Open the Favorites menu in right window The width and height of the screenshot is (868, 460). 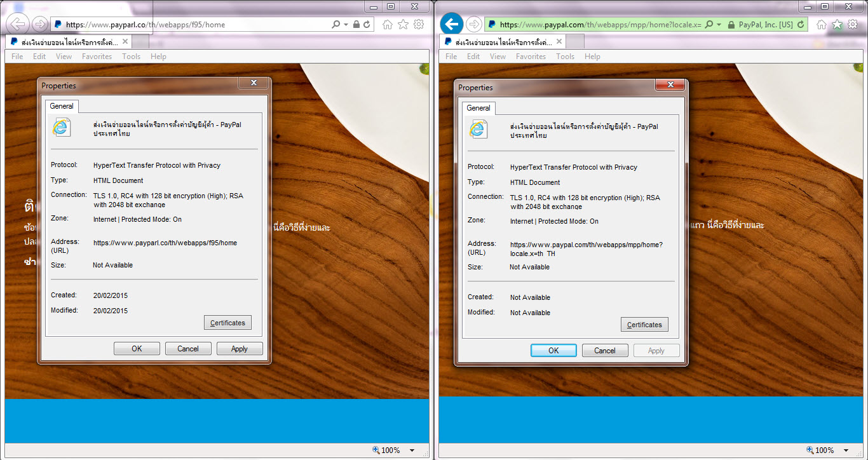[531, 57]
